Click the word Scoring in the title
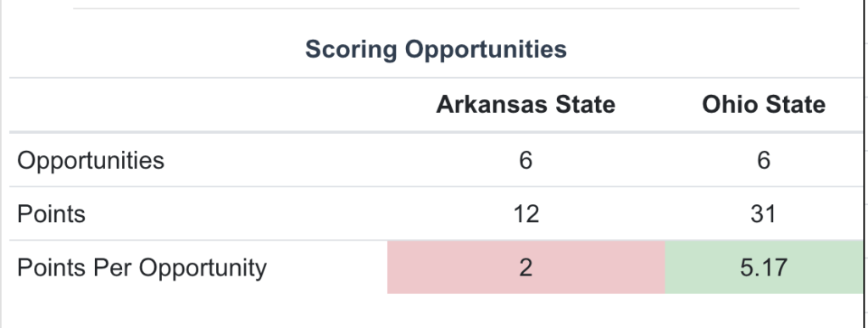Image resolution: width=868 pixels, height=328 pixels. (x=351, y=49)
